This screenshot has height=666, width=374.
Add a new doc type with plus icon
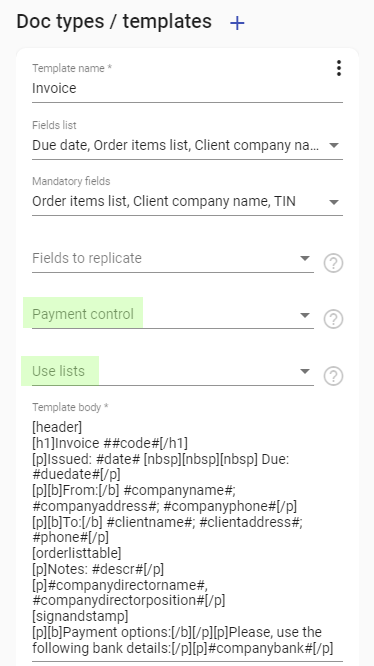(237, 23)
